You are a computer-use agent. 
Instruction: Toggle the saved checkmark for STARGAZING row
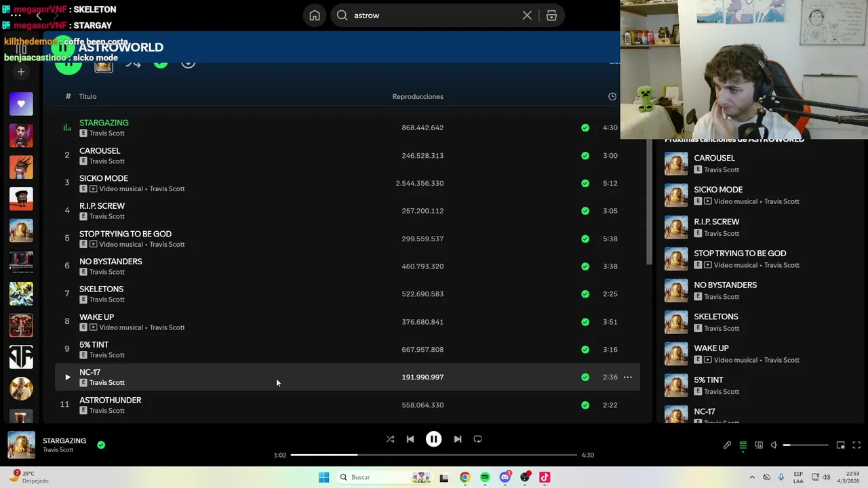click(585, 127)
